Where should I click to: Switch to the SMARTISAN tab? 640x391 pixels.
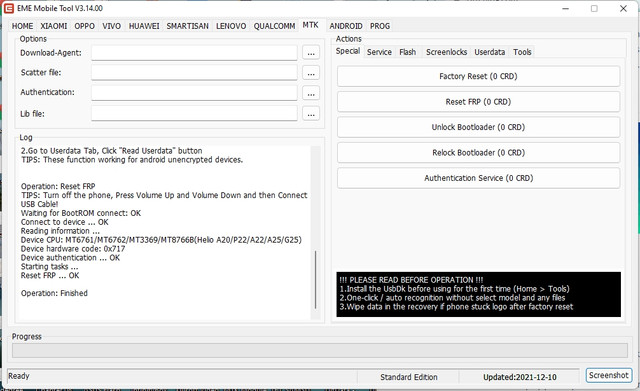tap(187, 26)
